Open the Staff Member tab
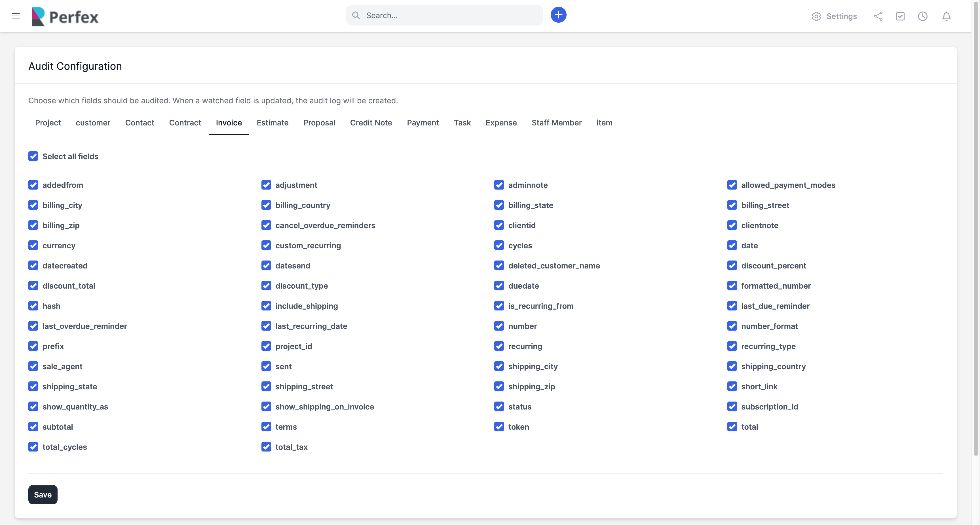This screenshot has width=980, height=525. pyautogui.click(x=556, y=123)
